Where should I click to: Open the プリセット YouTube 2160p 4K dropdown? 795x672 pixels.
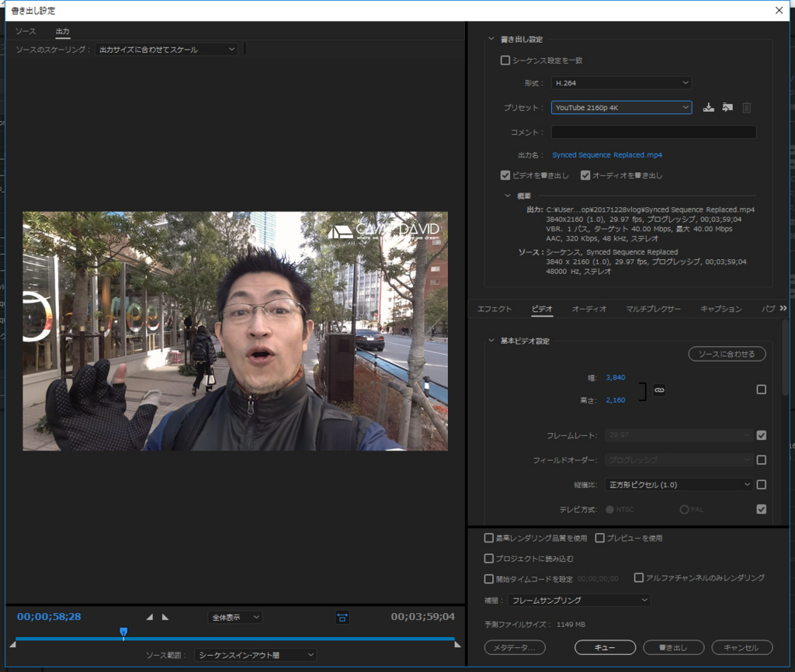tap(622, 107)
